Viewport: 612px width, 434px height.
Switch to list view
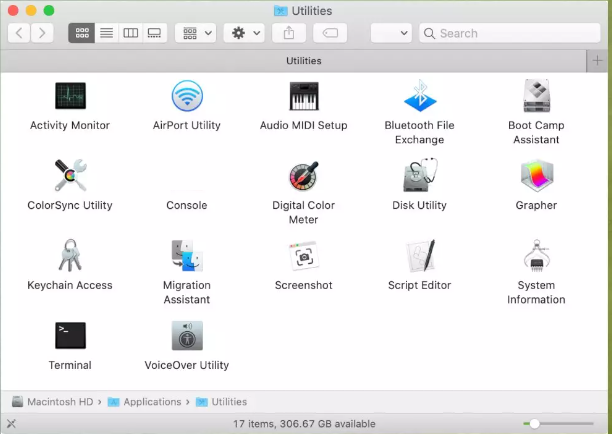pyautogui.click(x=107, y=33)
